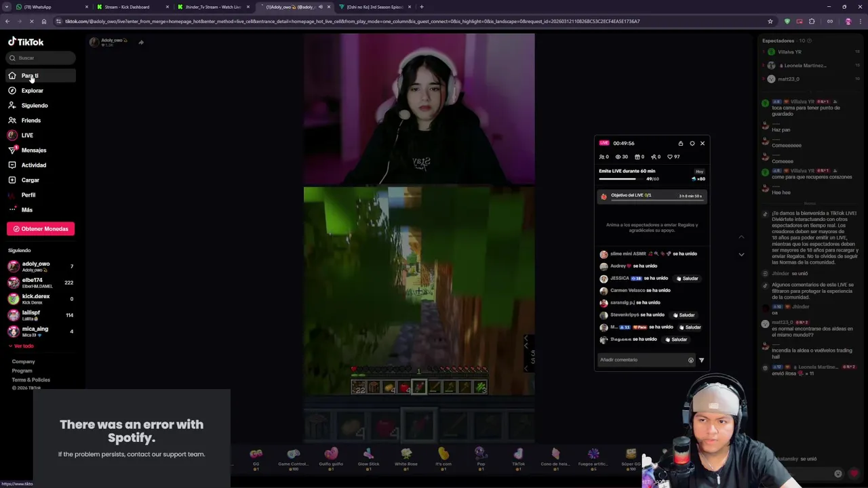Select the Cono de helado gift

coord(555,459)
